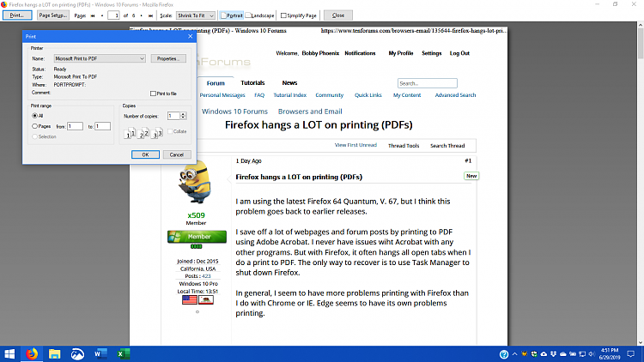This screenshot has height=362, width=644.
Task: Open the Windows Start menu
Action: [x=9, y=353]
